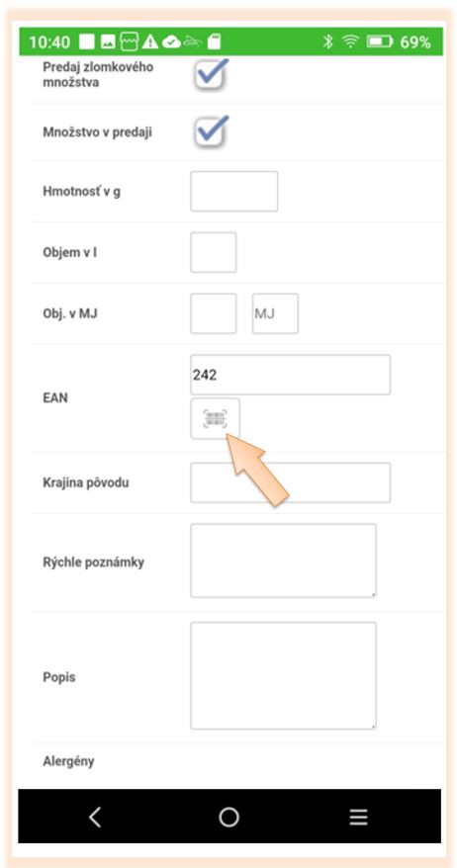Click the Krajina pôvodu input field
457x868 pixels.
[290, 482]
